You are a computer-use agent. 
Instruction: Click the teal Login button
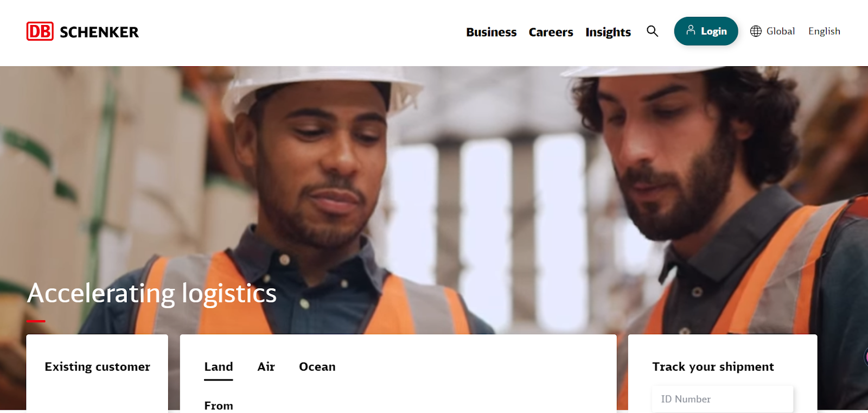[x=706, y=31]
